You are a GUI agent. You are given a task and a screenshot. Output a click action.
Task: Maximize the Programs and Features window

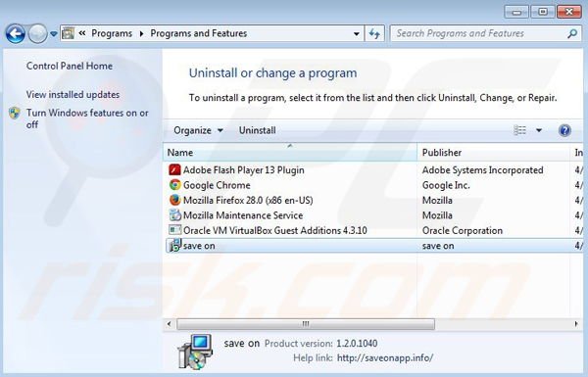click(x=542, y=12)
